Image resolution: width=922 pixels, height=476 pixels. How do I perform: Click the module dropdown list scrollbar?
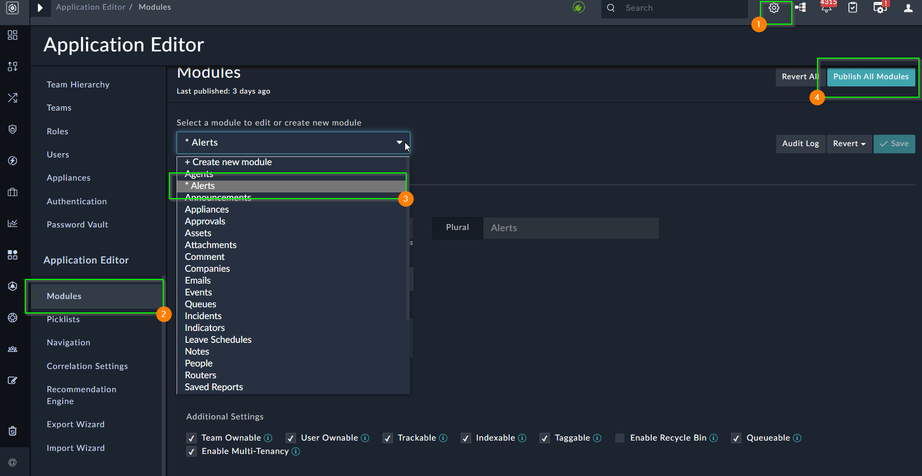coord(407,238)
